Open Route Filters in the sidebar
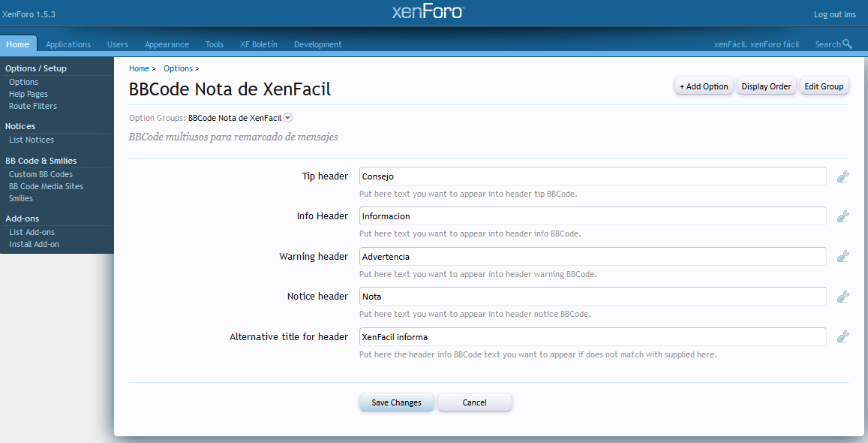Screen dimensions: 868x443 (x=33, y=106)
